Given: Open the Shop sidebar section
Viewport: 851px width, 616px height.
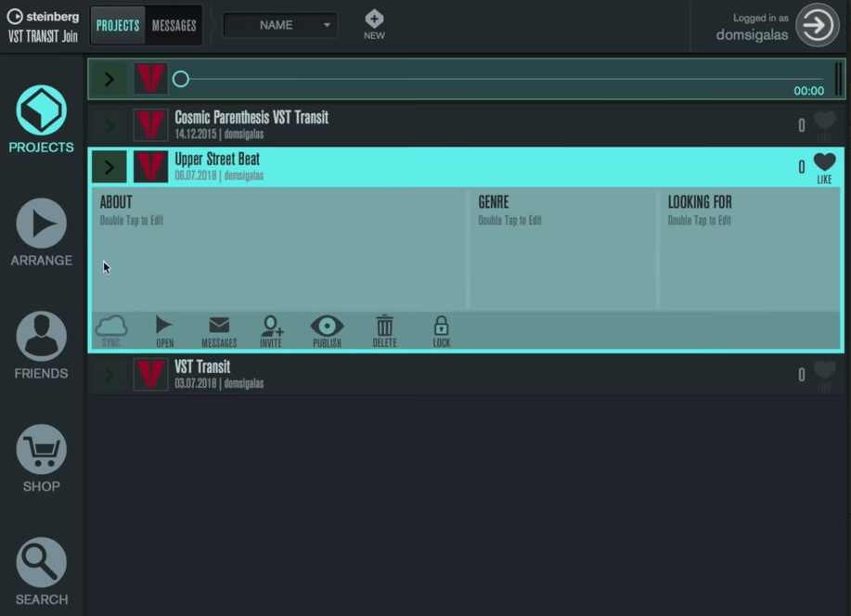Looking at the screenshot, I should pos(41,458).
